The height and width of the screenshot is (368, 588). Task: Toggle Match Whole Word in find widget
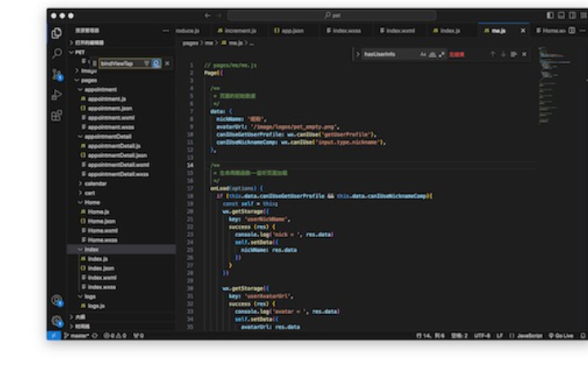[x=432, y=55]
